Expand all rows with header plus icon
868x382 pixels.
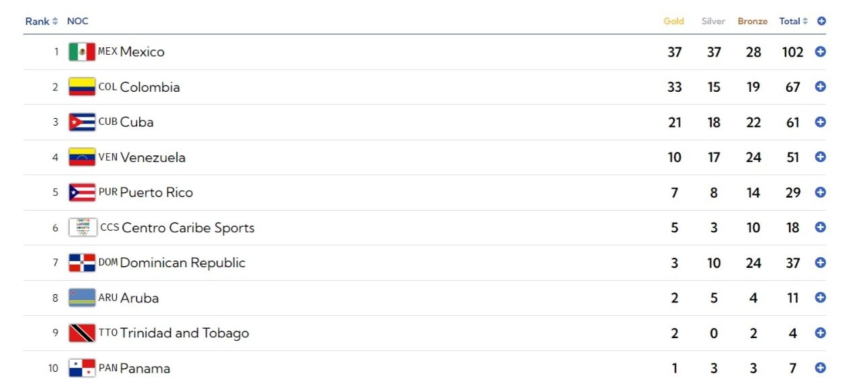pos(821,21)
